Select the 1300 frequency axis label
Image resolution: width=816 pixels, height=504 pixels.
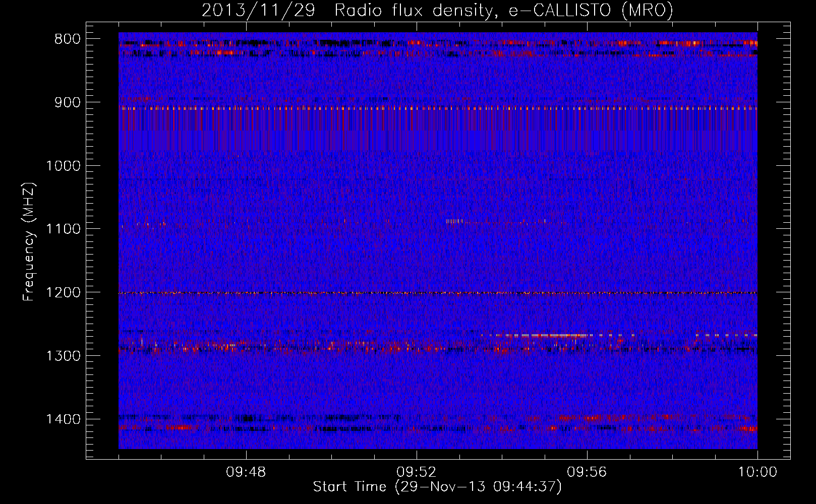(63, 356)
